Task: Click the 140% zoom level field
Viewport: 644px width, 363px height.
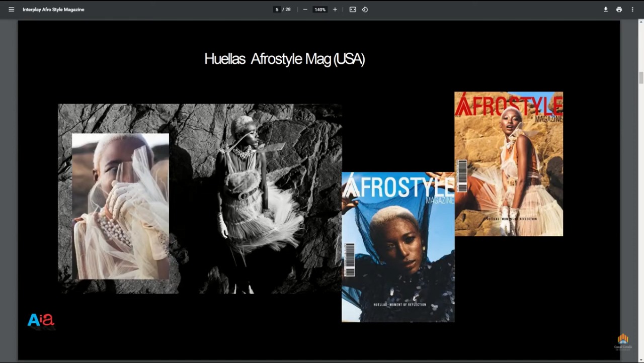Action: [320, 10]
